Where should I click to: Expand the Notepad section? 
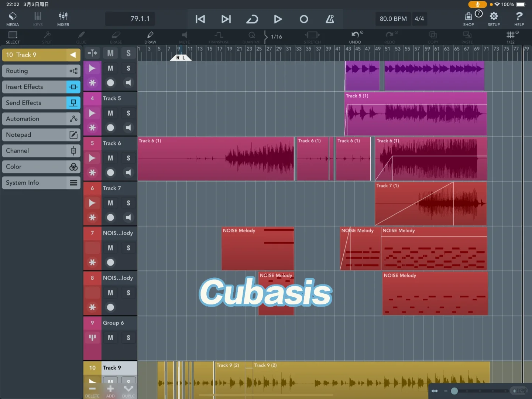pos(41,135)
